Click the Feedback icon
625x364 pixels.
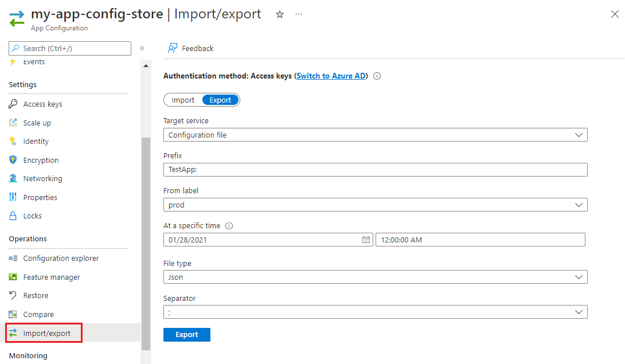[x=172, y=49]
